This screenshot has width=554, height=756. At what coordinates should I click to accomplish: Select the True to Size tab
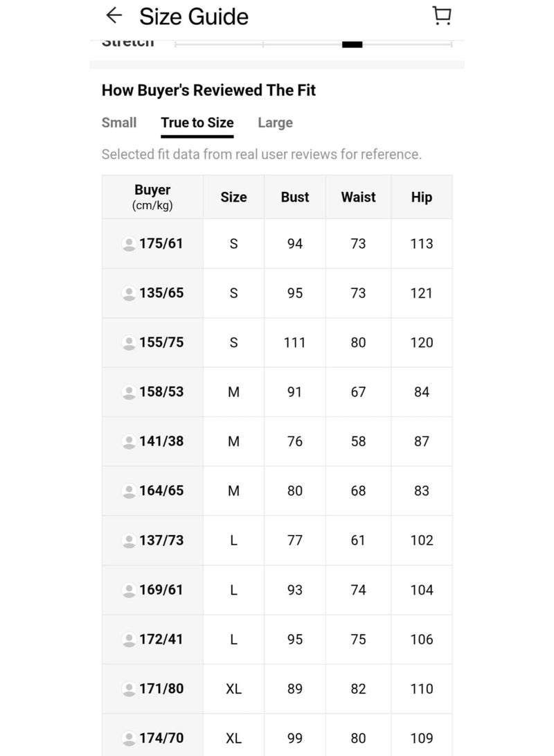tap(197, 123)
